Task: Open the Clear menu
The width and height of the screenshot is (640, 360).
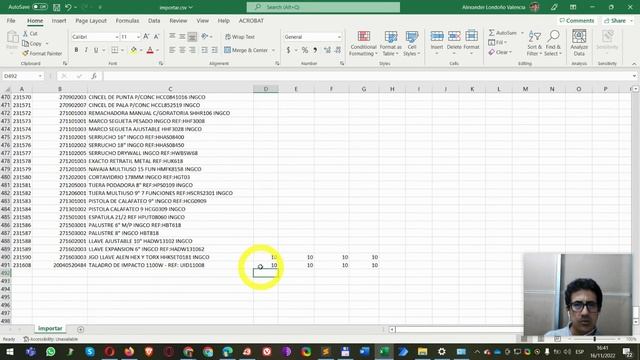Action: [500, 52]
